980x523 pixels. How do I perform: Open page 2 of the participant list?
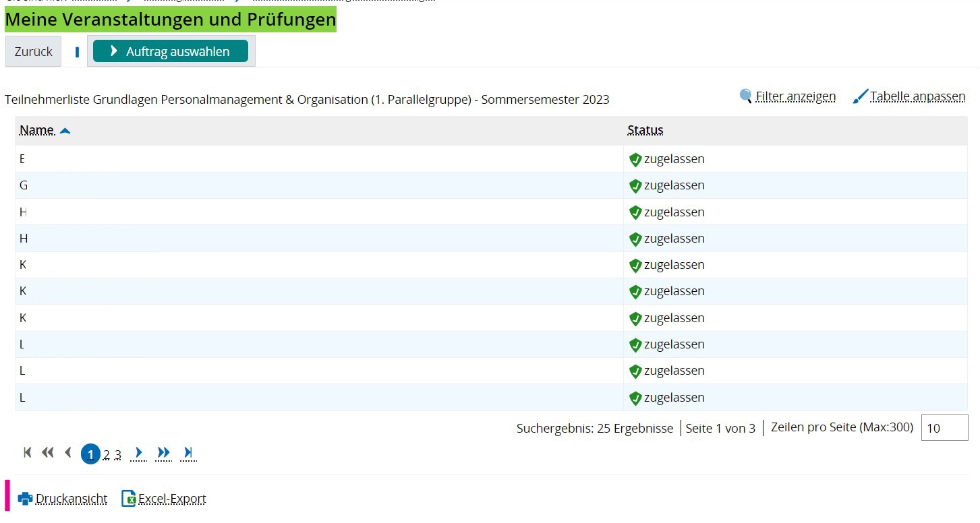coord(106,454)
